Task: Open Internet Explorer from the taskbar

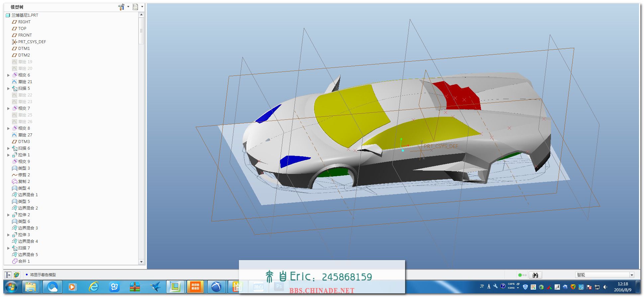Action: click(x=94, y=286)
